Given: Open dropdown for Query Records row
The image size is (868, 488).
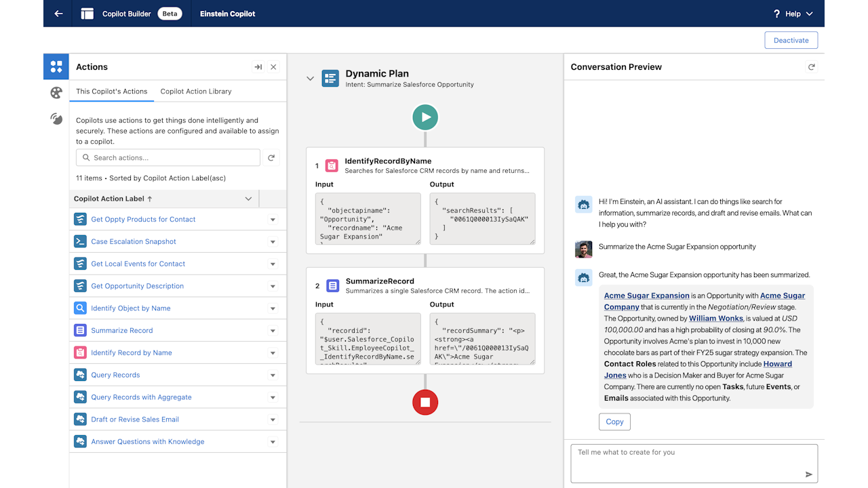Looking at the screenshot, I should (x=273, y=375).
